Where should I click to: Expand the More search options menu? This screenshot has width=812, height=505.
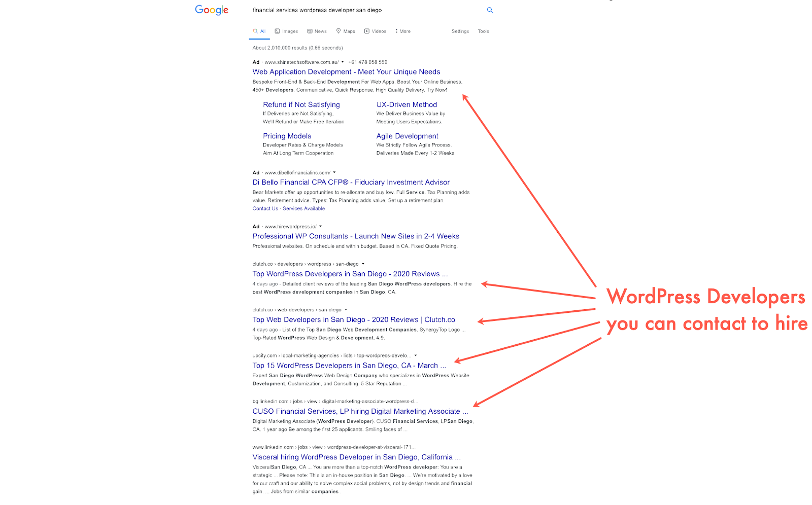tap(403, 31)
